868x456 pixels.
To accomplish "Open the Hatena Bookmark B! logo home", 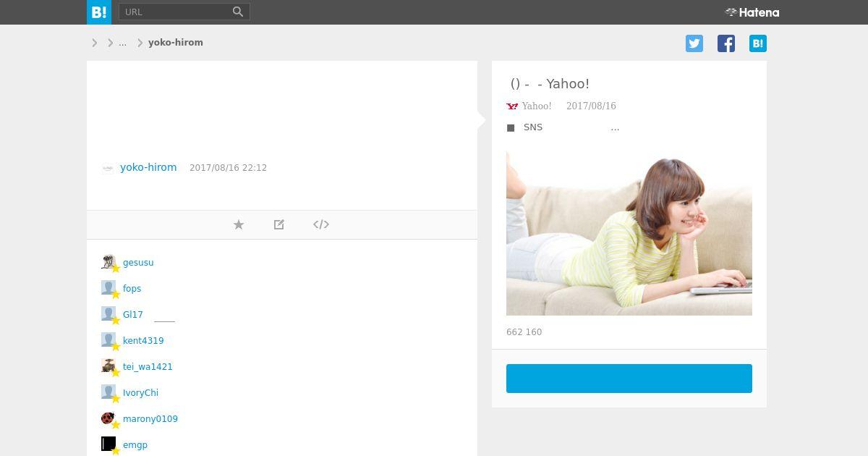I will [x=99, y=12].
